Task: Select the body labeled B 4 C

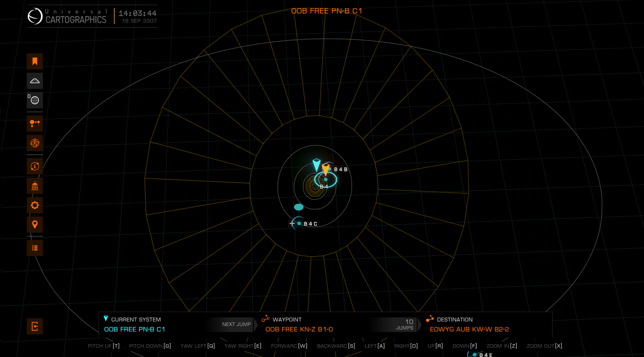Action: pos(299,223)
